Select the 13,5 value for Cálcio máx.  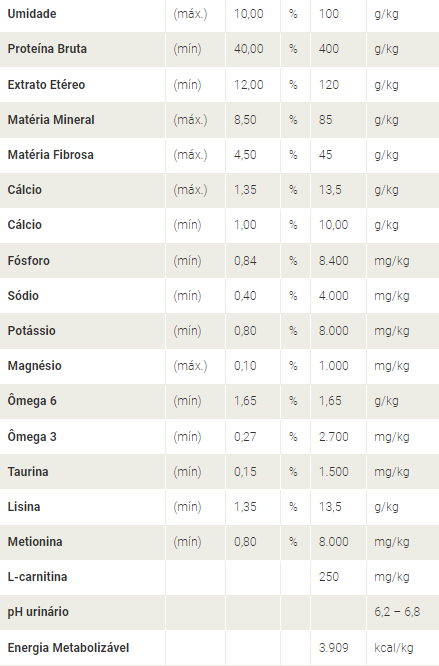click(330, 189)
